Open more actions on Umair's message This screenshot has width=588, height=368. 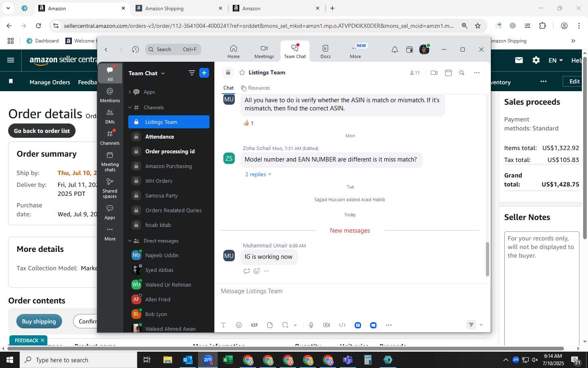[266, 271]
